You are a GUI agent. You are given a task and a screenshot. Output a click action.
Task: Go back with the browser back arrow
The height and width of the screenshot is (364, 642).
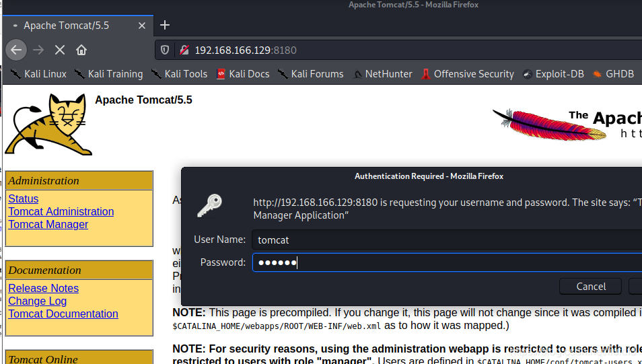[x=16, y=50]
